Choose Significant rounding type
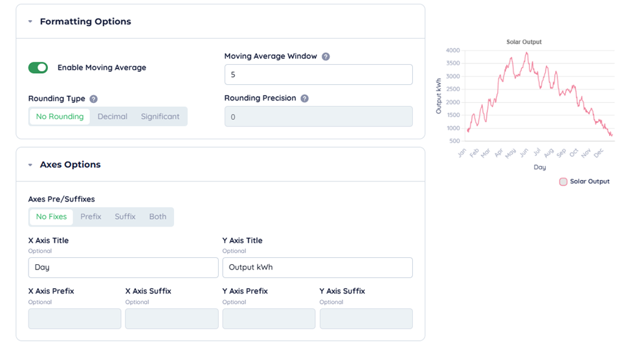644x353 pixels. coord(160,117)
